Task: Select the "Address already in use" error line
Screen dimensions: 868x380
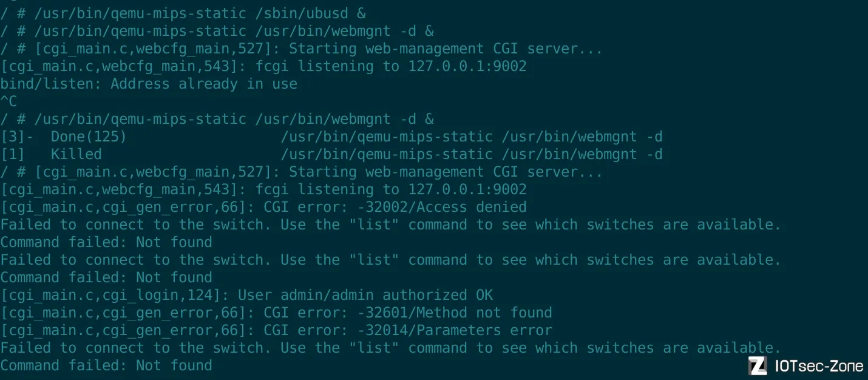Action: tap(149, 84)
